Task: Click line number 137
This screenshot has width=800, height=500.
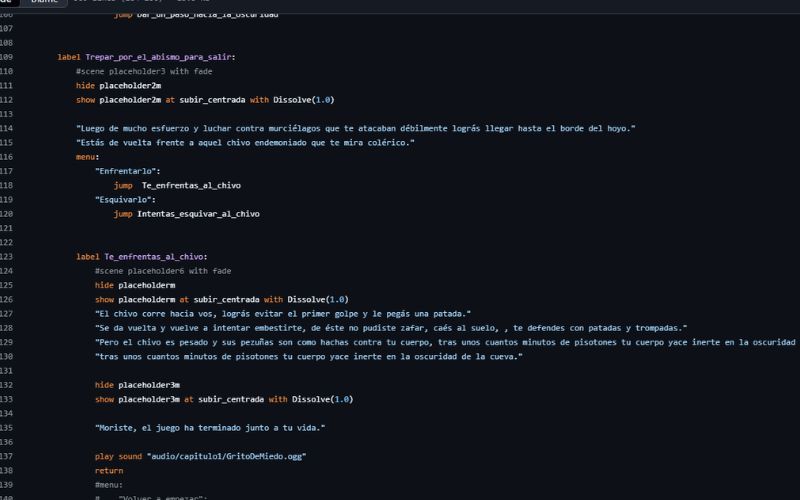Action: pyautogui.click(x=7, y=455)
